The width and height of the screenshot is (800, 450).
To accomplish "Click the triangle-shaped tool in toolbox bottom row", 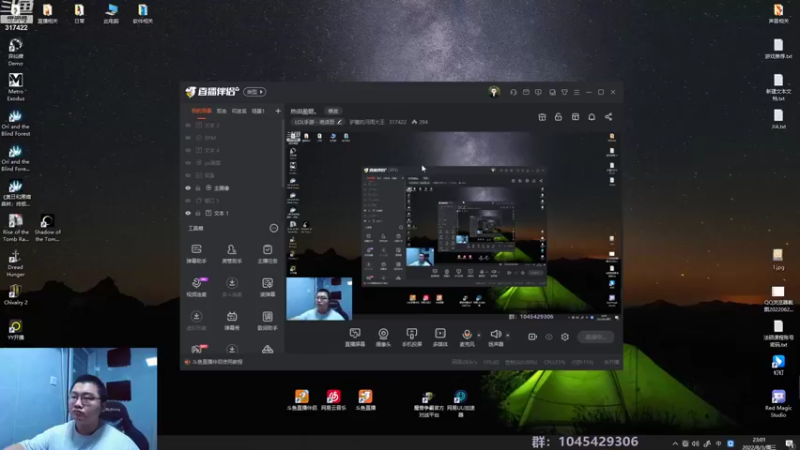I will coord(267,349).
